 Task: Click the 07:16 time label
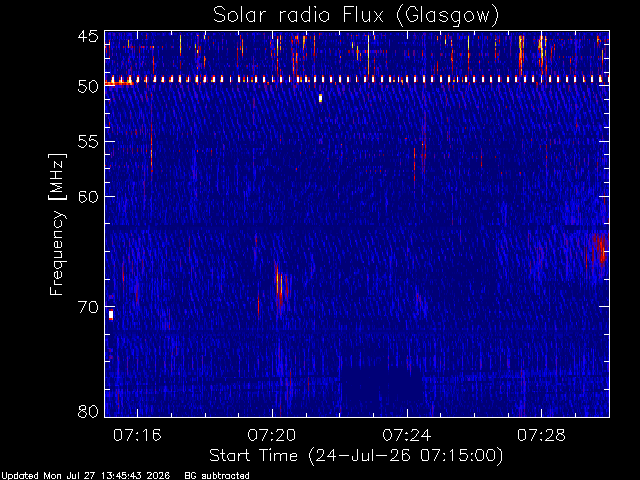coord(137,436)
